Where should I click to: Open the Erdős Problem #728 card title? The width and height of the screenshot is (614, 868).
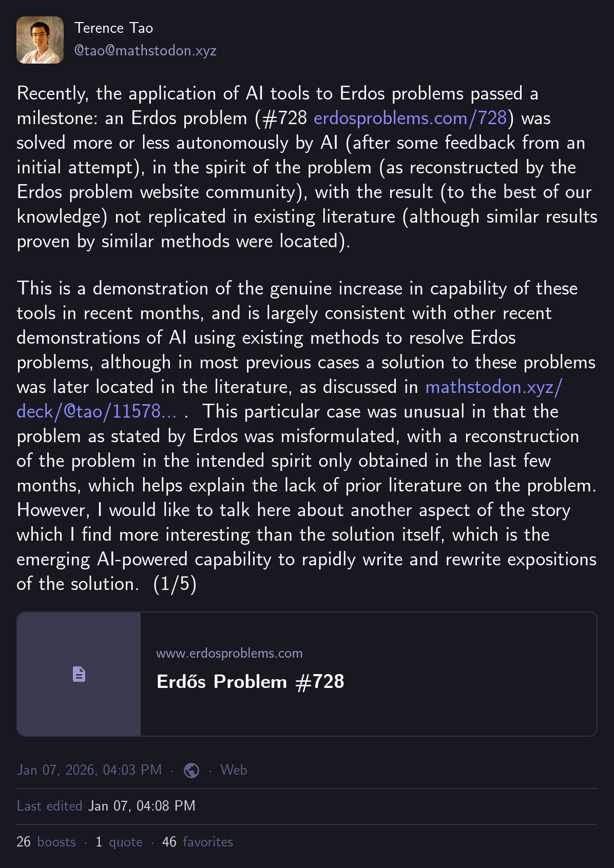[x=250, y=682]
